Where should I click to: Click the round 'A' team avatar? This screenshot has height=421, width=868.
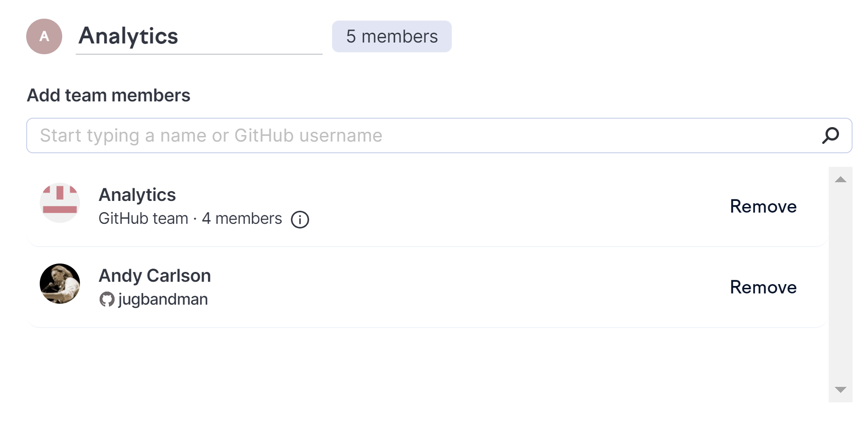click(x=44, y=36)
